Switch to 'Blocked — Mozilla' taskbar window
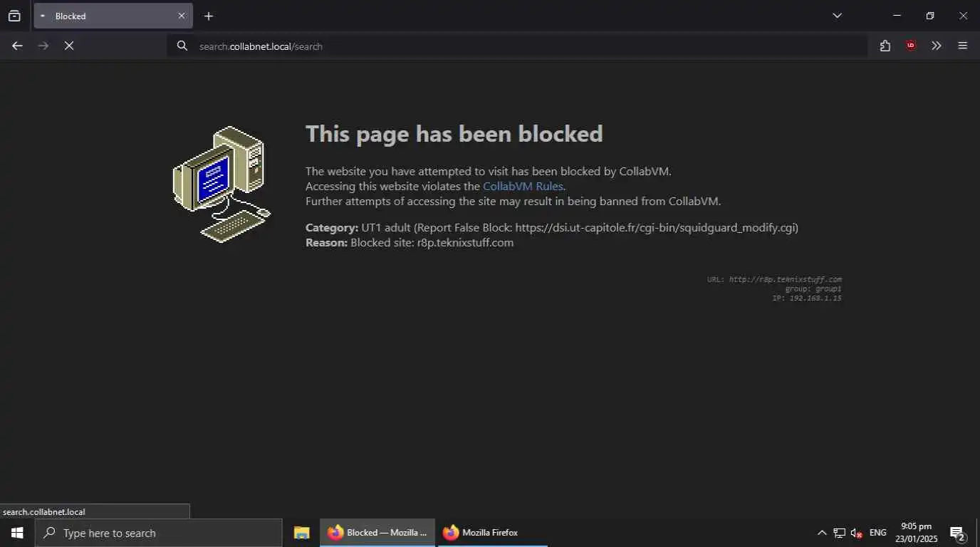This screenshot has height=547, width=980. (x=377, y=533)
